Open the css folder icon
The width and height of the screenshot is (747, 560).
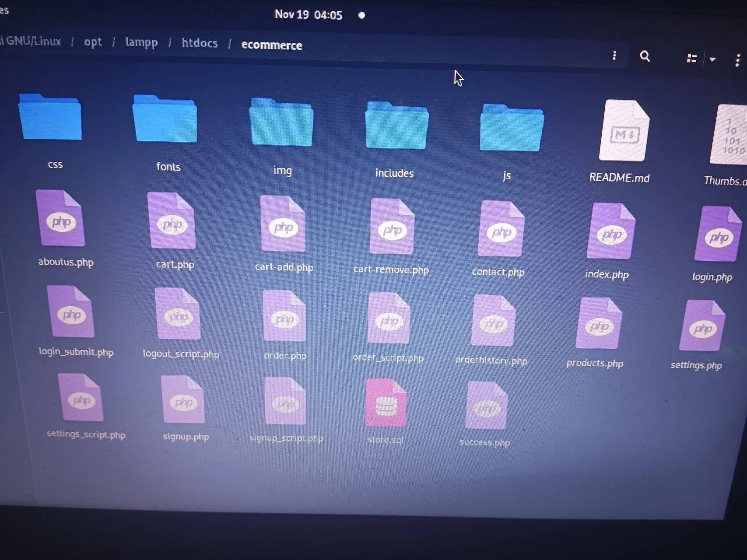click(50, 117)
